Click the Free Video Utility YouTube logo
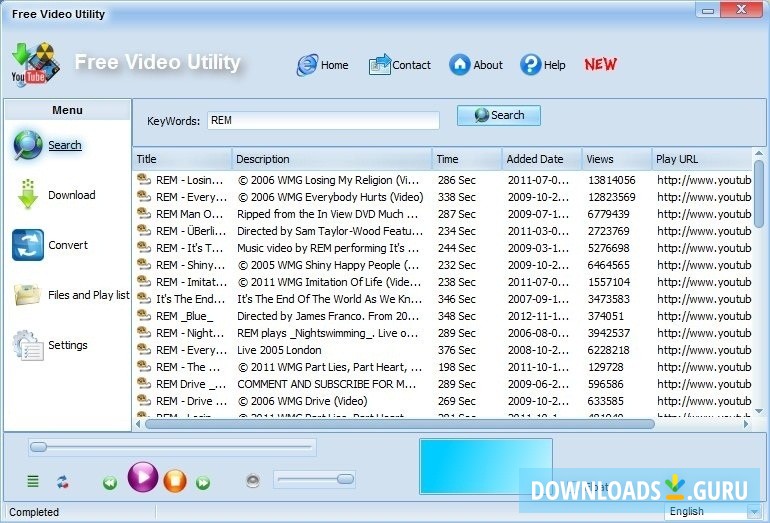770x523 pixels. pyautogui.click(x=35, y=65)
